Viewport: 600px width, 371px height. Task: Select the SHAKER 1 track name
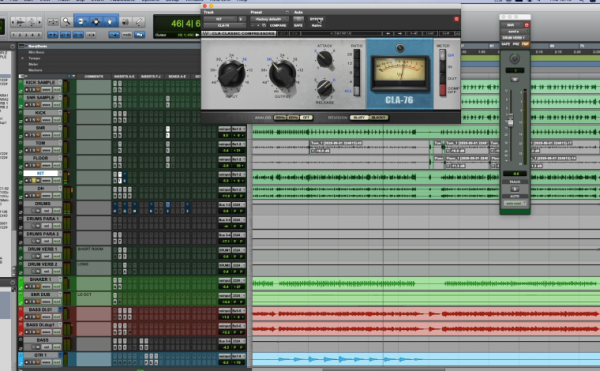point(40,279)
